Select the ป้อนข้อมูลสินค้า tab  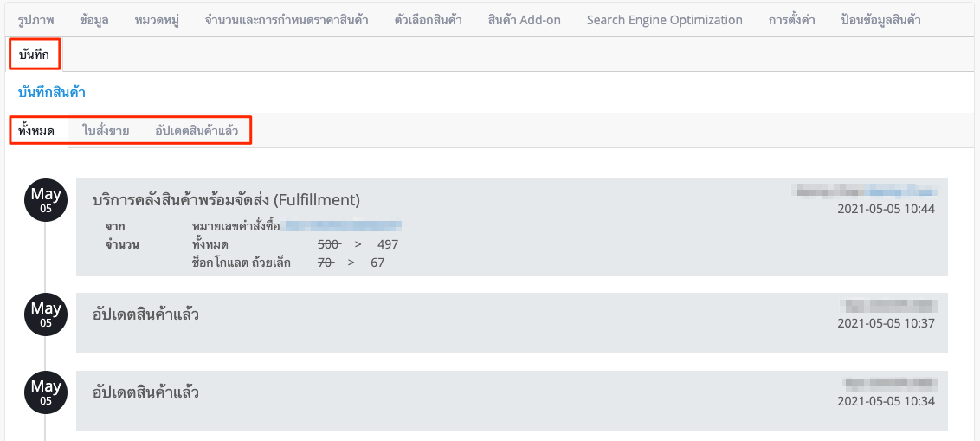point(880,20)
